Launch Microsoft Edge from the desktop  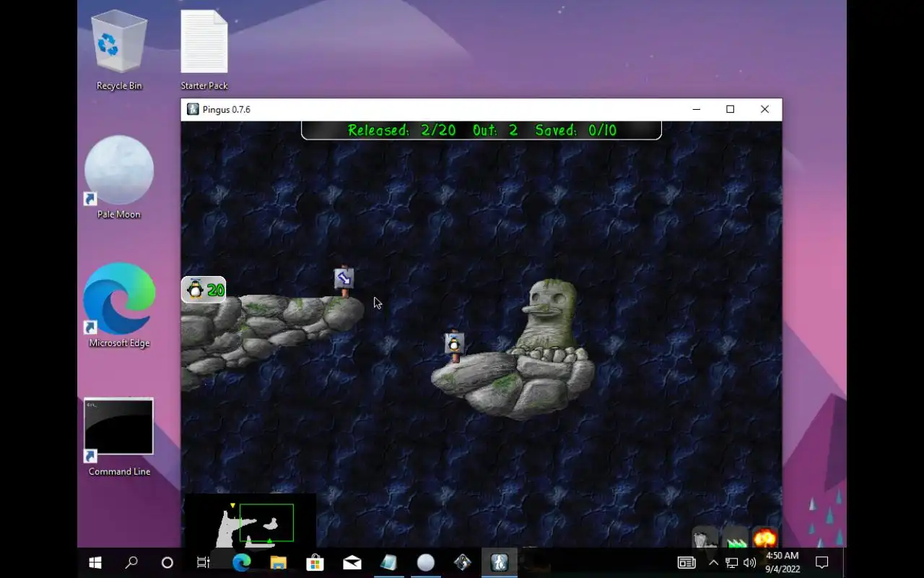coord(119,306)
